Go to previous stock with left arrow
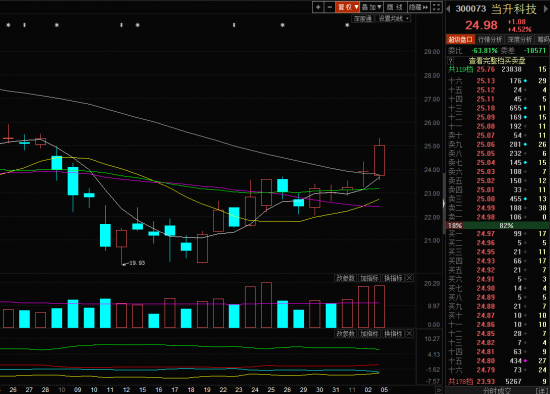This screenshot has width=550, height=394. (448, 9)
